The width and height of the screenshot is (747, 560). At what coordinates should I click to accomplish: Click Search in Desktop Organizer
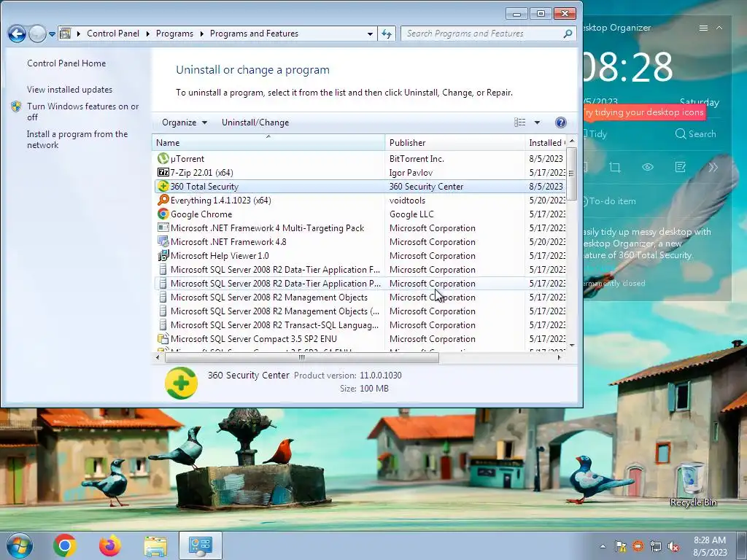tap(695, 134)
